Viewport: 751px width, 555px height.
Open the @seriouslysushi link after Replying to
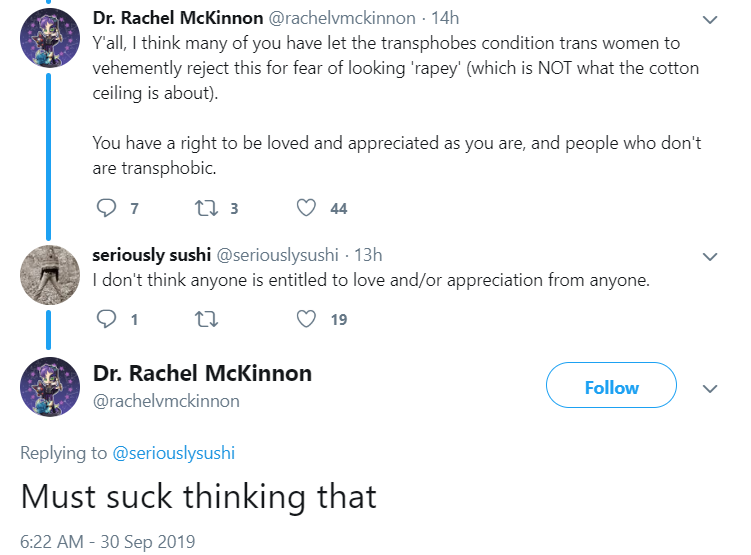coord(173,453)
